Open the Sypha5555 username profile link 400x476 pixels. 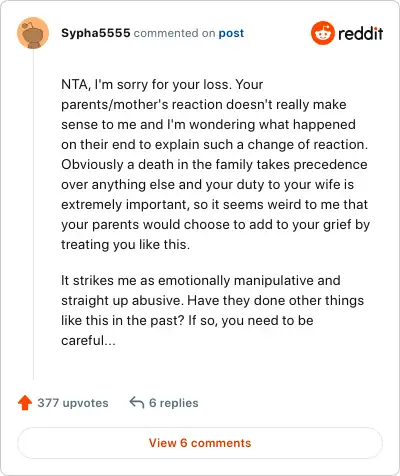coord(96,33)
